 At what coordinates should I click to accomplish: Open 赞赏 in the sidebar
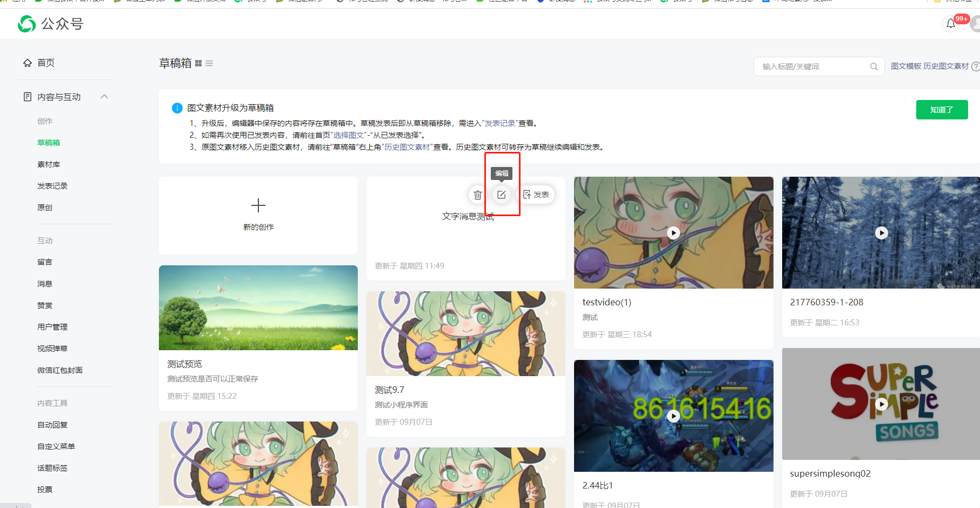click(x=45, y=305)
